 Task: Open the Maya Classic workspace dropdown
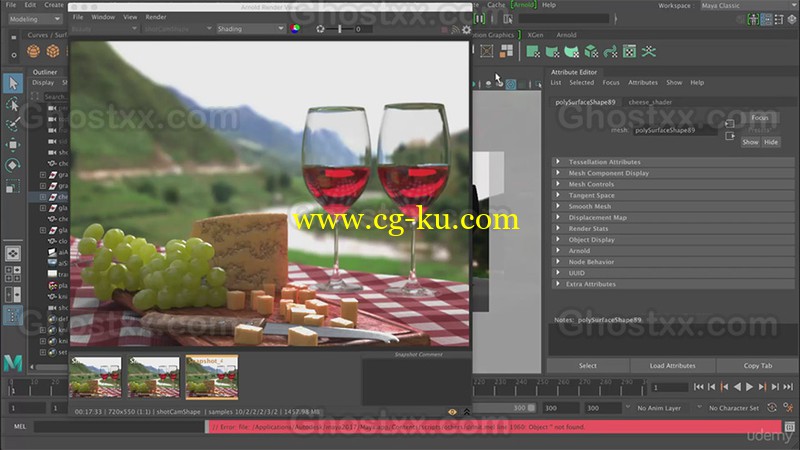pyautogui.click(x=747, y=6)
